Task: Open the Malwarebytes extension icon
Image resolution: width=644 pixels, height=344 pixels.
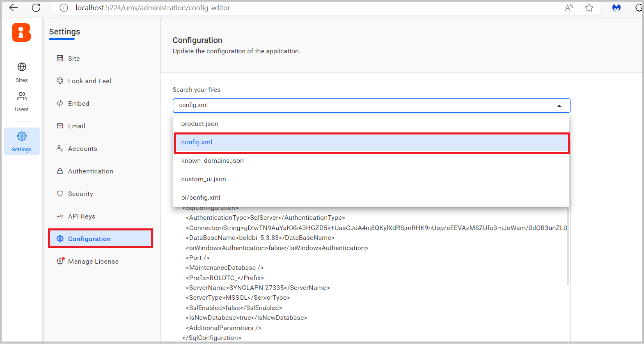Action: coord(616,8)
